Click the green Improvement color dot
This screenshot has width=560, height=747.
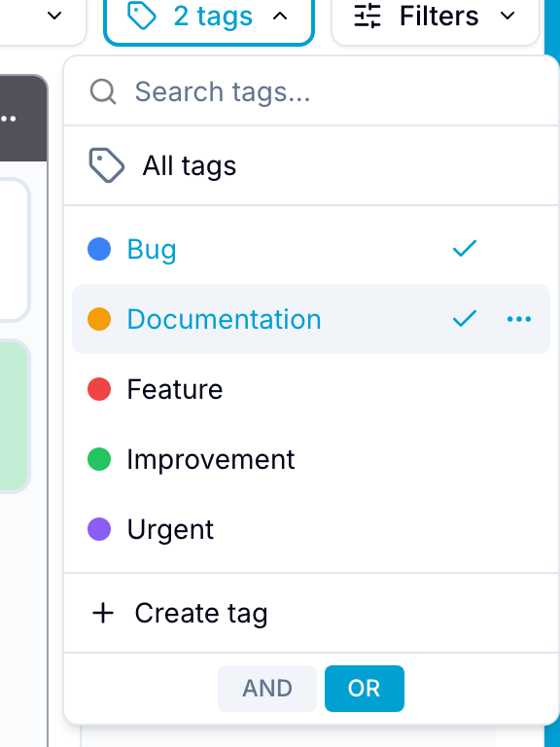pyautogui.click(x=99, y=459)
